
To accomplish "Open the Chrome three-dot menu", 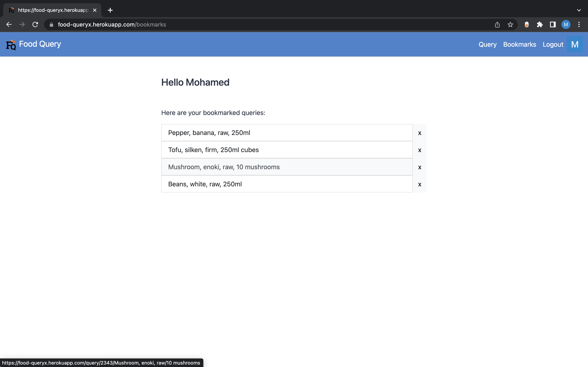I will 579,24.
